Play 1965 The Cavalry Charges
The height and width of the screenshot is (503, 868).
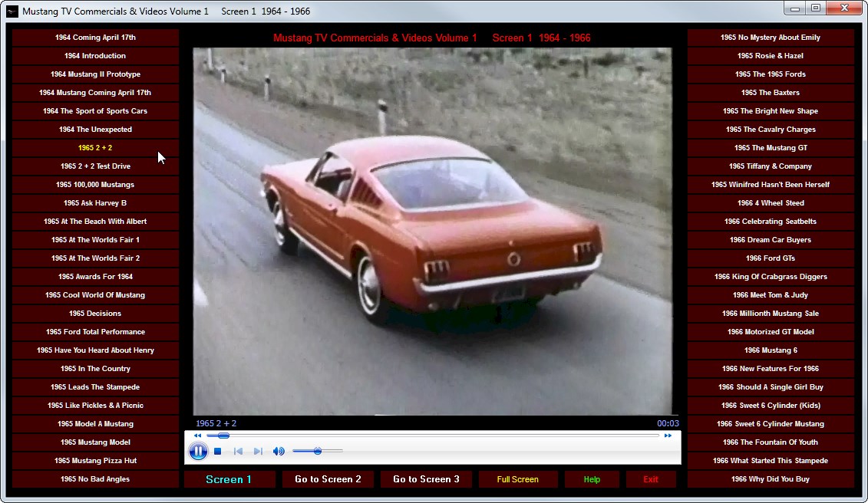tap(771, 129)
